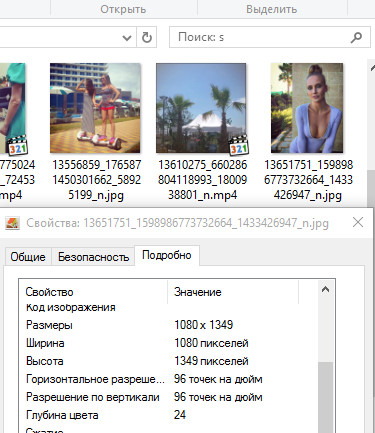Click the image icon in the Свойства title bar
The height and width of the screenshot is (433, 375).
[12, 223]
